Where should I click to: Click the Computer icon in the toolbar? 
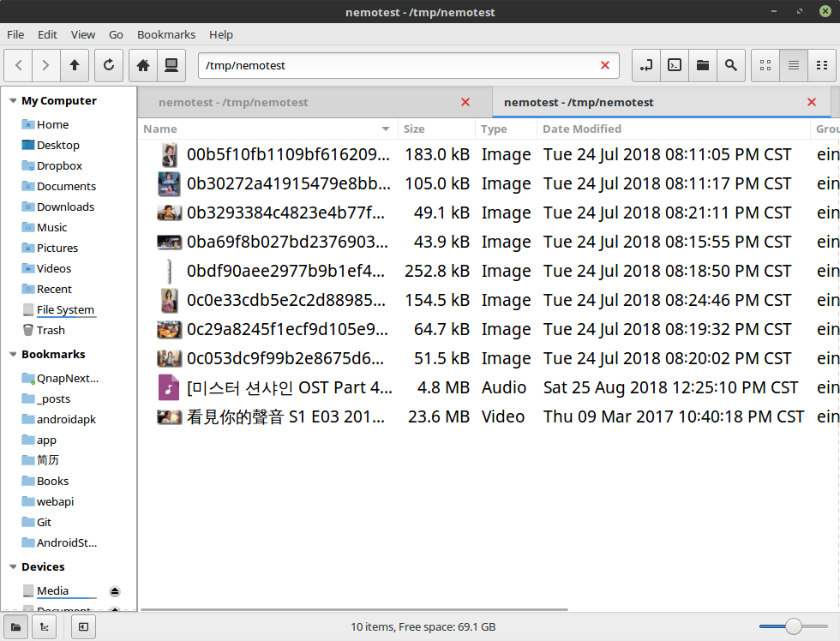coord(171,65)
